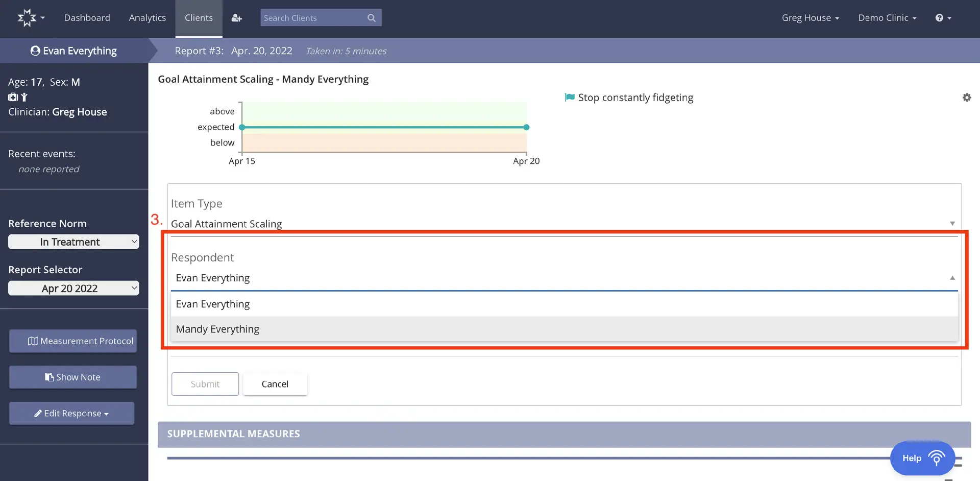
Task: Open the Analytics section
Action: (147, 17)
